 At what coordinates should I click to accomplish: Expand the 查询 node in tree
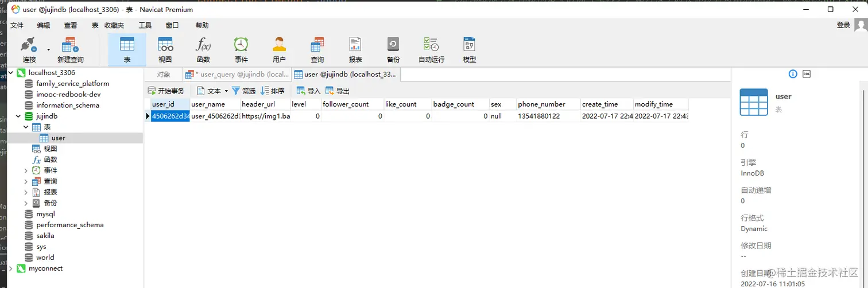tap(26, 181)
